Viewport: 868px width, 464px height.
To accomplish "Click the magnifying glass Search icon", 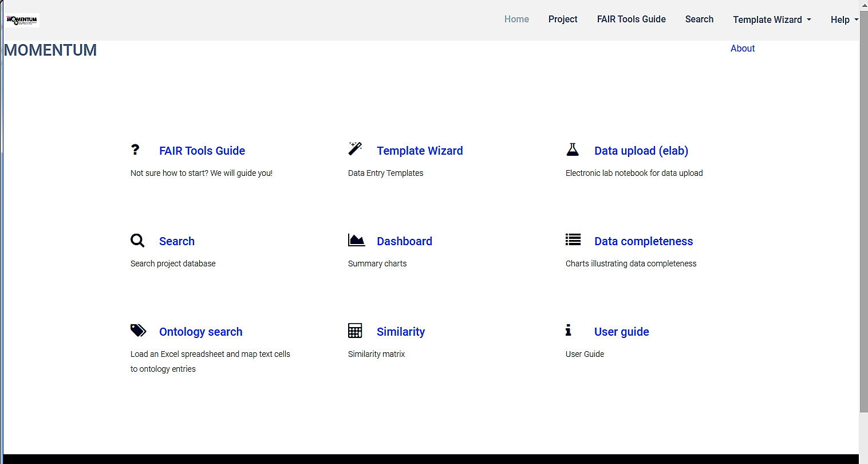I will (x=137, y=240).
